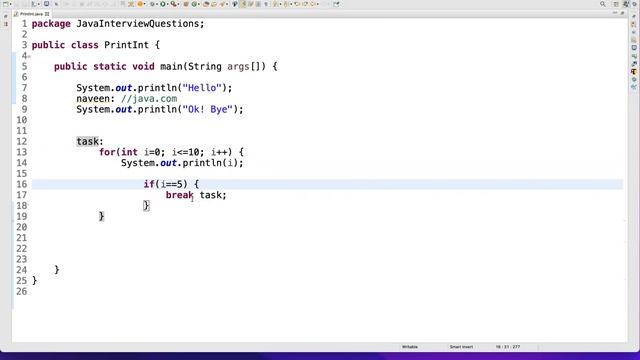Click the string "Ok! Bye" on line 9
640x360 pixels.
click(210, 109)
